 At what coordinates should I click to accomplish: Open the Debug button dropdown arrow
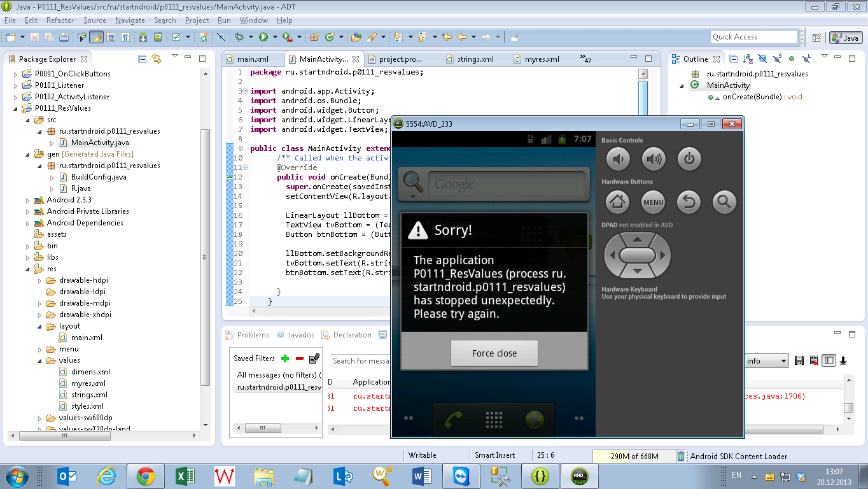point(251,37)
